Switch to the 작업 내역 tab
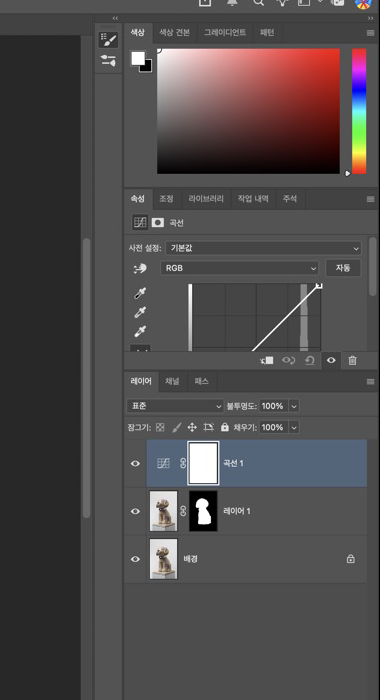Screen dimensions: 380x700 coord(253,199)
